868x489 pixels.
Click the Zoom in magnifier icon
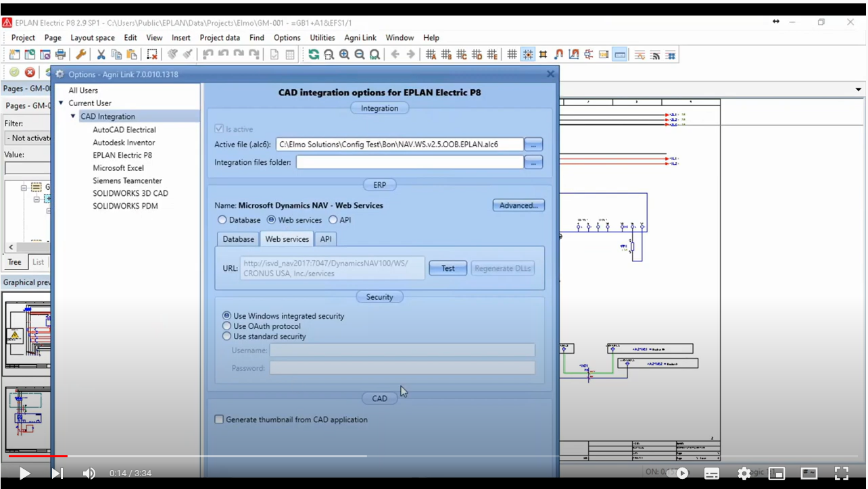pyautogui.click(x=344, y=55)
